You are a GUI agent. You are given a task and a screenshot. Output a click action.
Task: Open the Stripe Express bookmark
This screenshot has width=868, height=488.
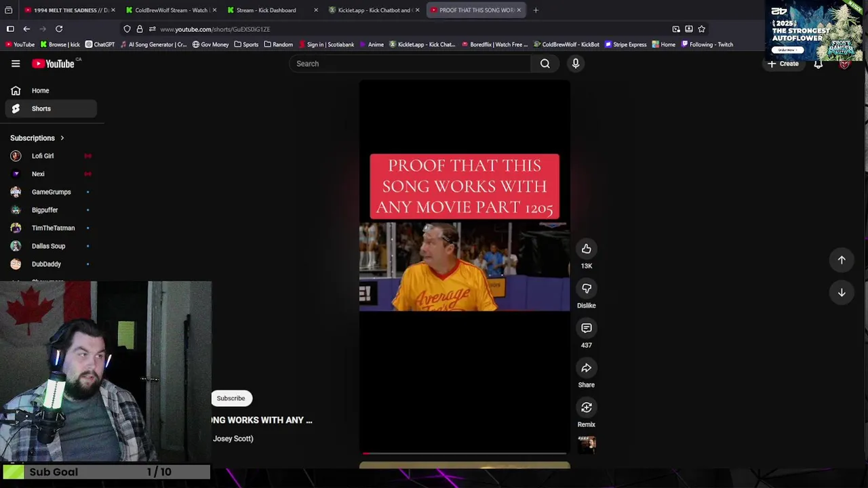626,45
